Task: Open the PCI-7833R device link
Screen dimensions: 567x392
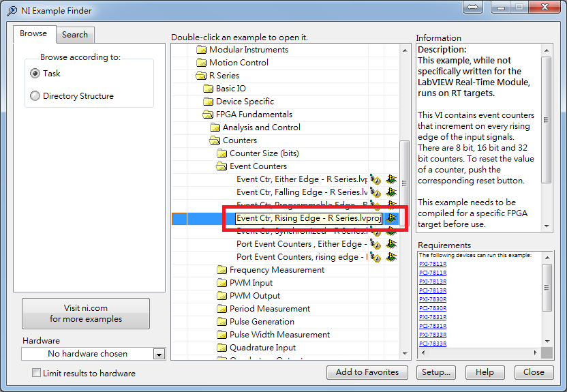Action: point(433,344)
